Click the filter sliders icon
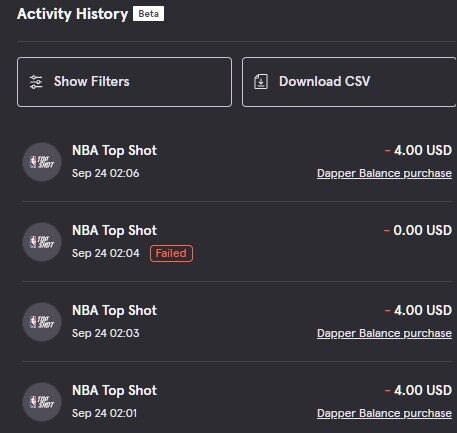This screenshot has height=433, width=457. coord(36,82)
